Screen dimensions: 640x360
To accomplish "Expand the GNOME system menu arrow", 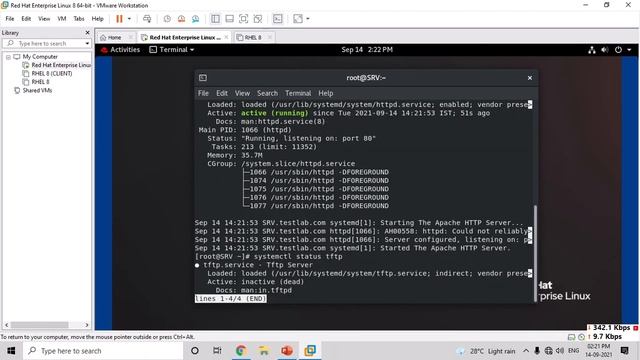I will click(629, 50).
